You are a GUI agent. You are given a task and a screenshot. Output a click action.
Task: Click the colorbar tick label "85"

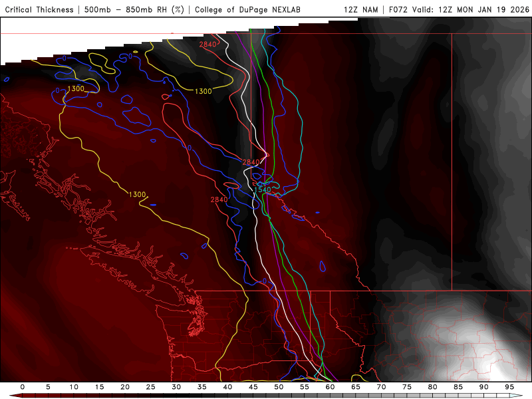[x=458, y=387]
